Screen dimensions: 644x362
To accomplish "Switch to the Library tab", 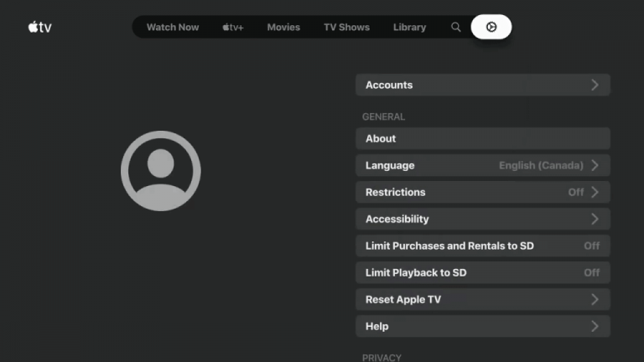I will 409,27.
